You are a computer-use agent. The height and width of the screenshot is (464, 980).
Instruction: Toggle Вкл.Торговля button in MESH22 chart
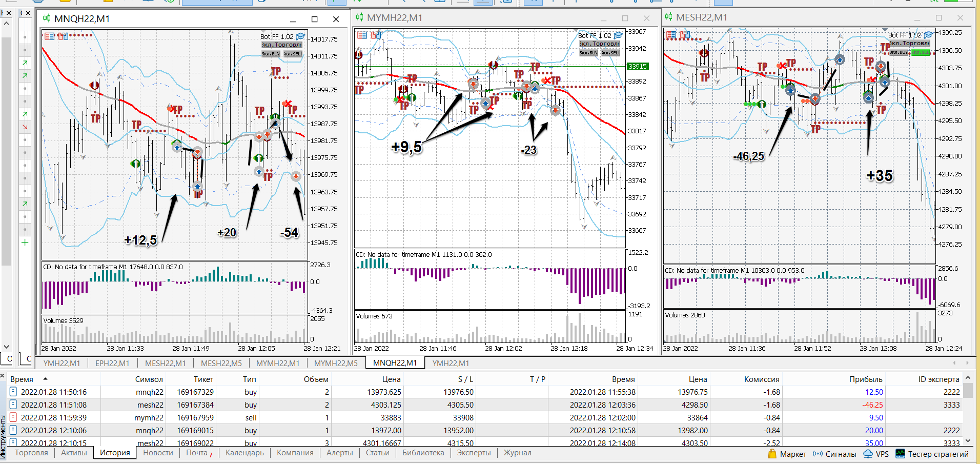(910, 43)
